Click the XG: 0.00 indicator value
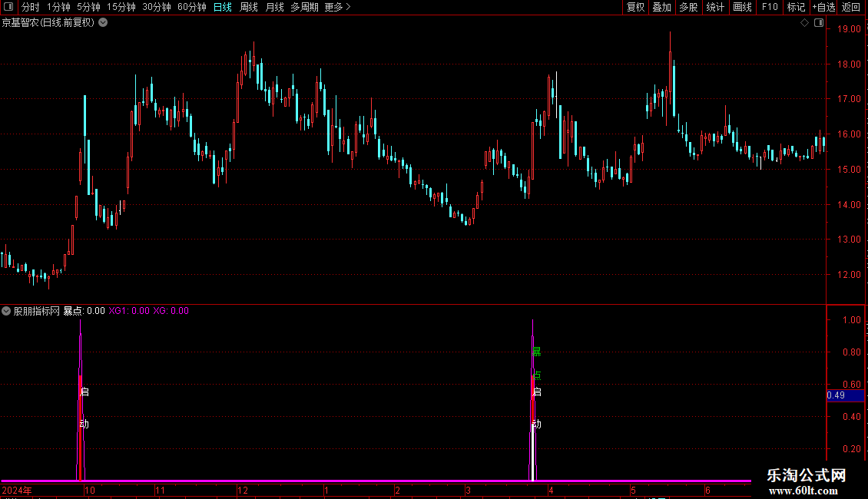This screenshot has width=868, height=499. [171, 311]
